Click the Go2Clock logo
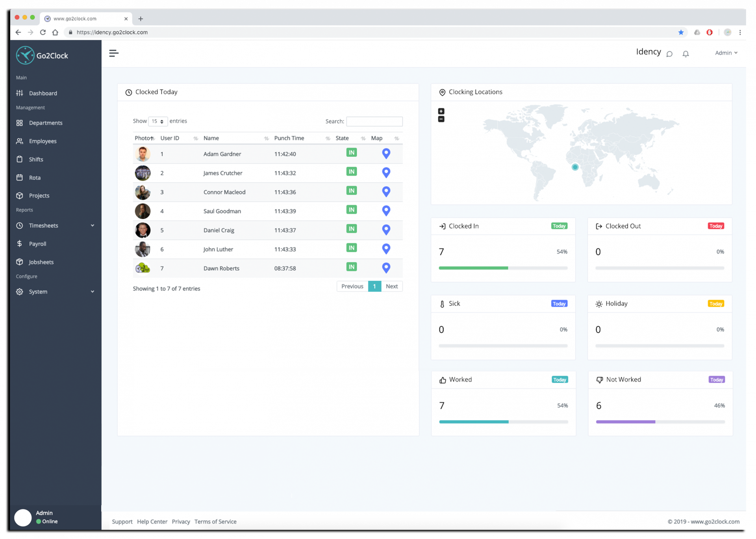Image resolution: width=756 pixels, height=539 pixels. pyautogui.click(x=42, y=56)
